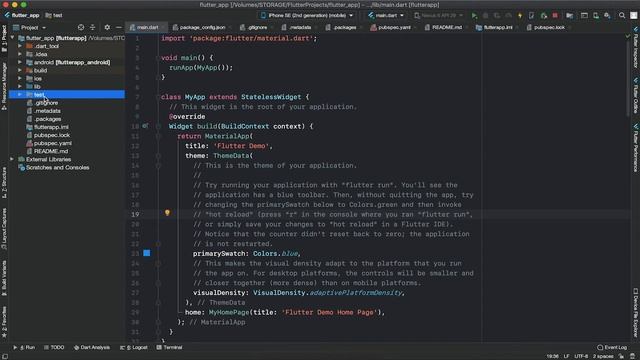Image resolution: width=640 pixels, height=360 pixels.
Task: Expand the lib folder
Action: [x=20, y=87]
